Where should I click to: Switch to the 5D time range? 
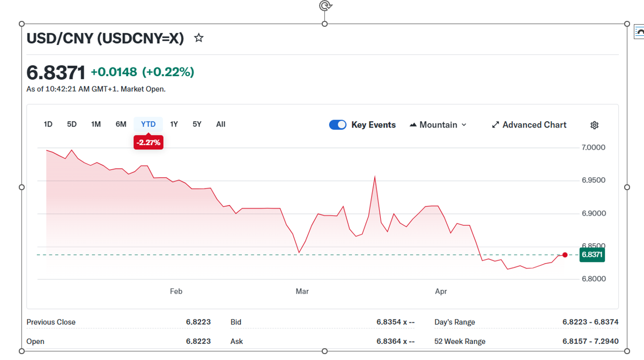point(72,124)
